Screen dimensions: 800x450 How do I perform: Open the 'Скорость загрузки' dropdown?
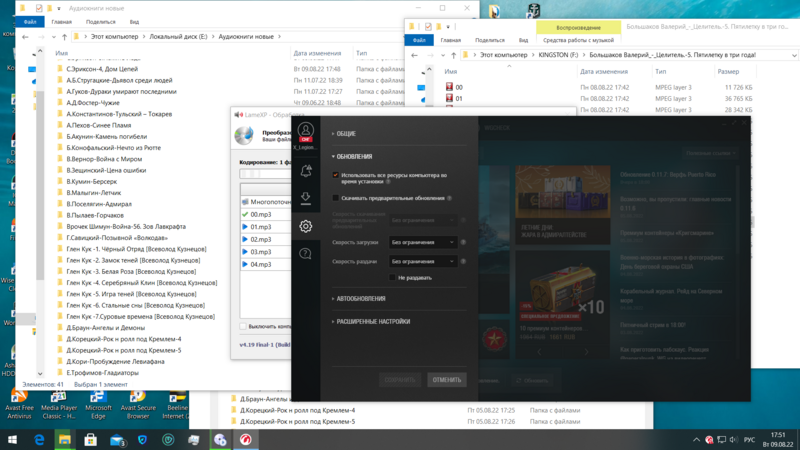(x=424, y=242)
